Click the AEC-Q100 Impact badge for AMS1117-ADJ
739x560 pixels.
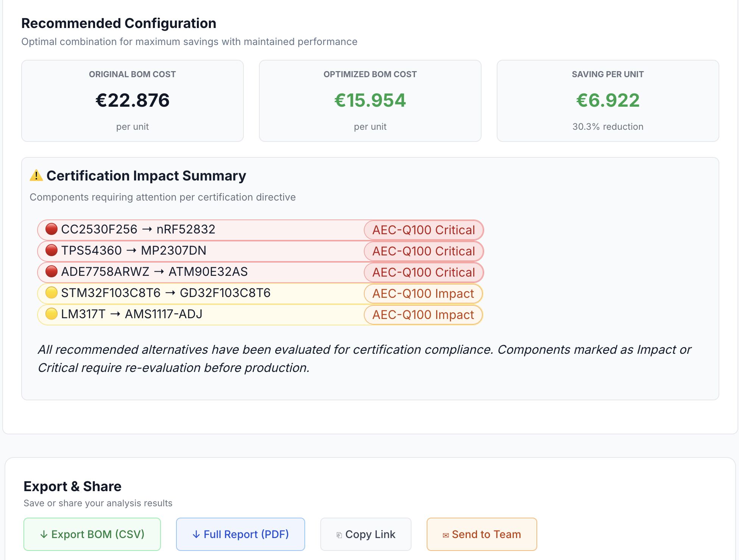423,315
